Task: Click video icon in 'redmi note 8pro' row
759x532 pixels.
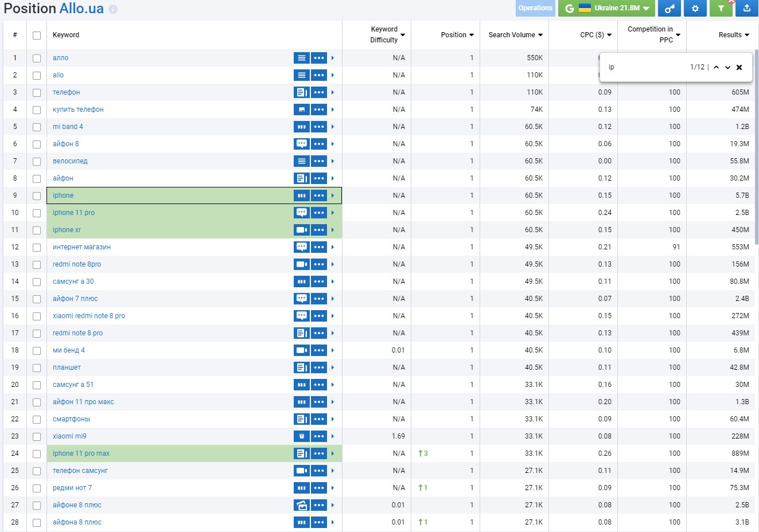Action: (x=302, y=264)
